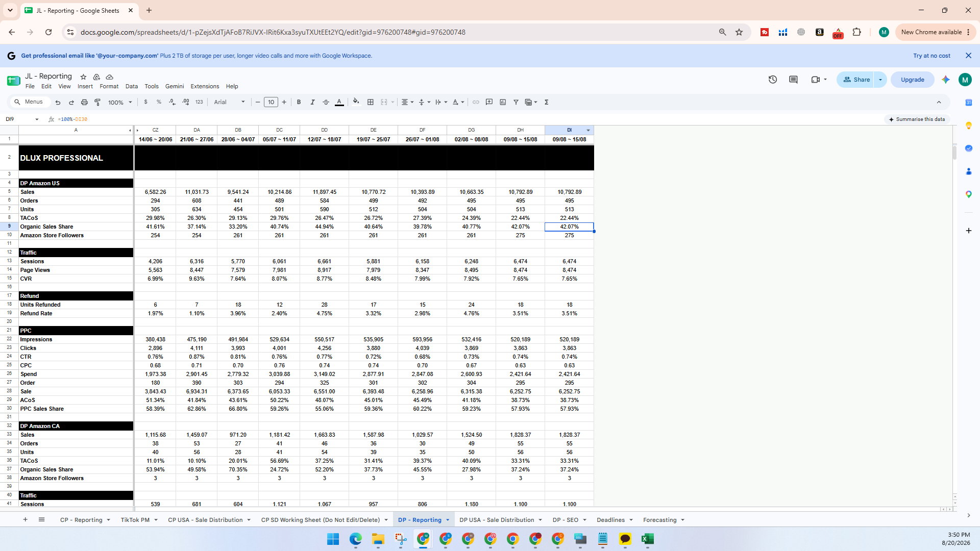980x551 pixels.
Task: Start a call with the Meet camera icon
Action: point(816,80)
